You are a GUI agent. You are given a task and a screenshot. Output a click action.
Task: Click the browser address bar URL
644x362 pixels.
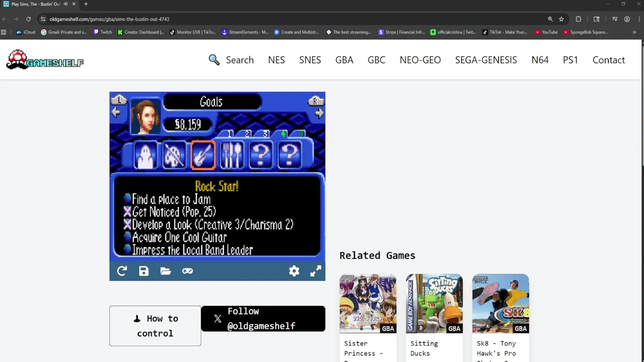(x=109, y=19)
